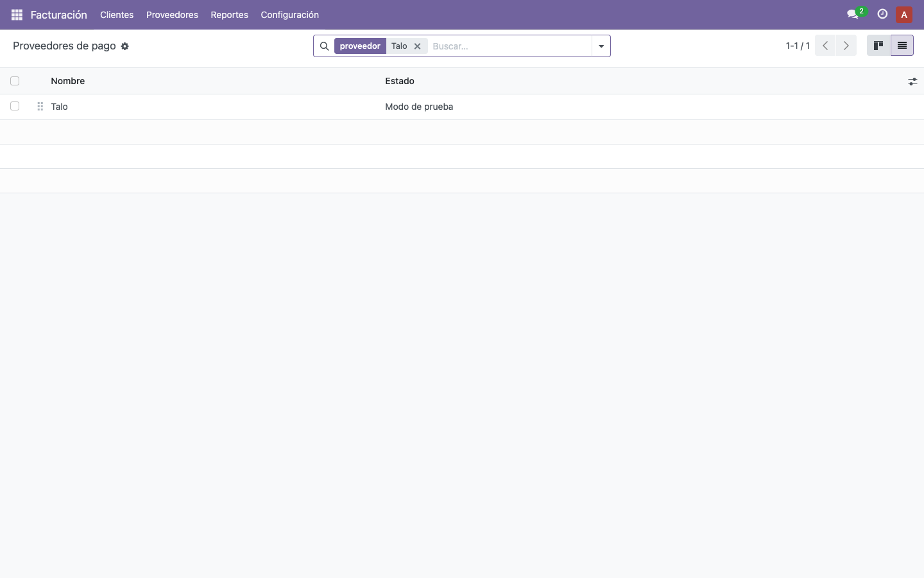
Task: Open the user avatar menu
Action: click(904, 15)
